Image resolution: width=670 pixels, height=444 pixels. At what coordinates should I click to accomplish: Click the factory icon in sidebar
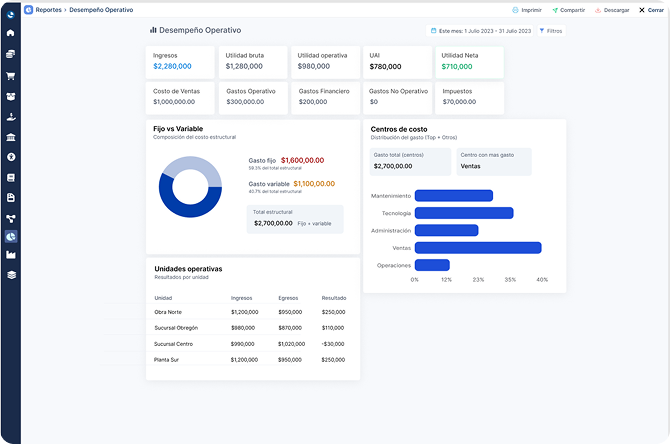tap(10, 255)
